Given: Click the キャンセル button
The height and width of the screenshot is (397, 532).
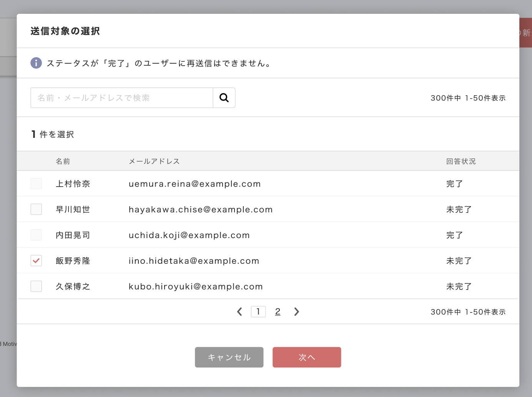Looking at the screenshot, I should (229, 357).
